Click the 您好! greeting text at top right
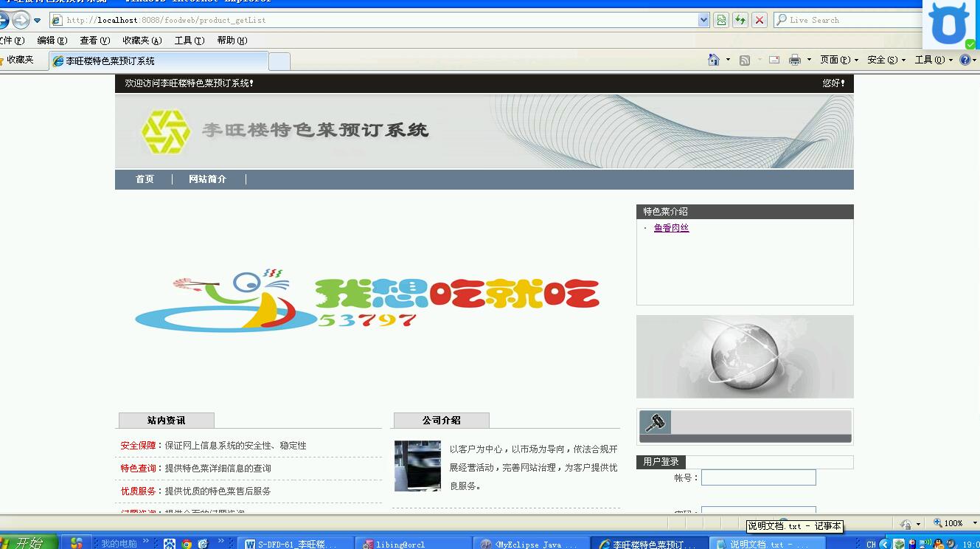Screen dimensions: 980x549 click(x=834, y=83)
